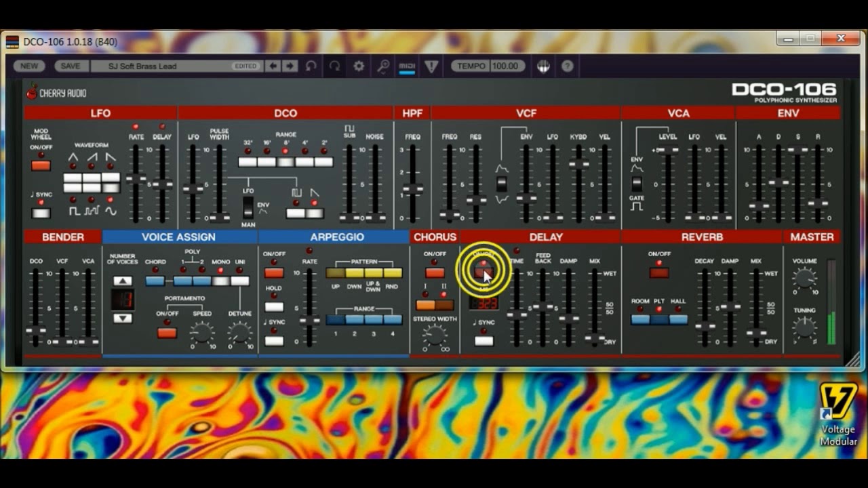This screenshot has height=488, width=868.
Task: Flip the VCA ENV/GATE switch
Action: coord(636,184)
